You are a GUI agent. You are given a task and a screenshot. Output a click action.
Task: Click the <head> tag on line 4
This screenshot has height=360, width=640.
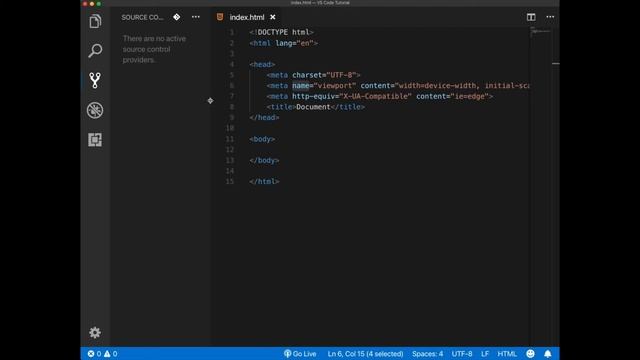click(262, 64)
